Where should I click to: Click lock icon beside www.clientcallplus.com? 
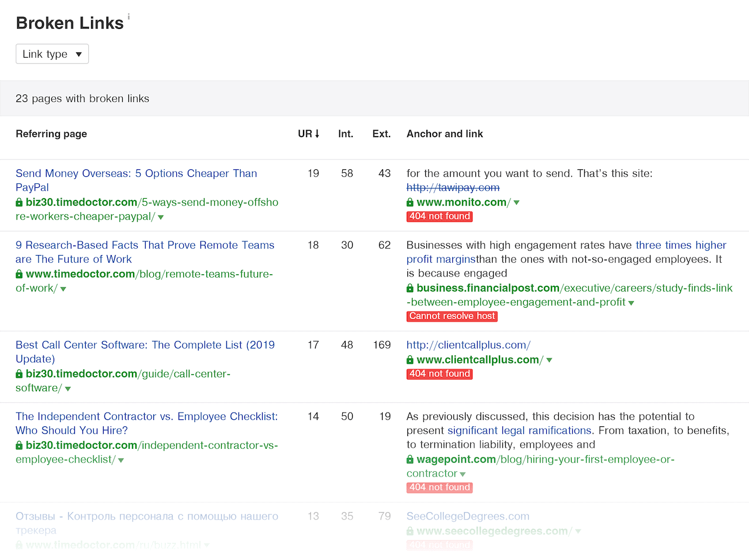(x=410, y=360)
